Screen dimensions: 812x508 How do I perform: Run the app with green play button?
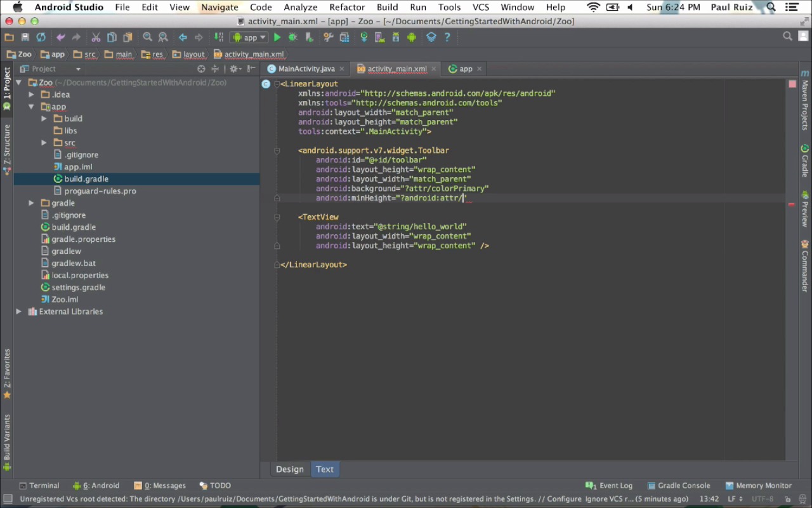(277, 37)
